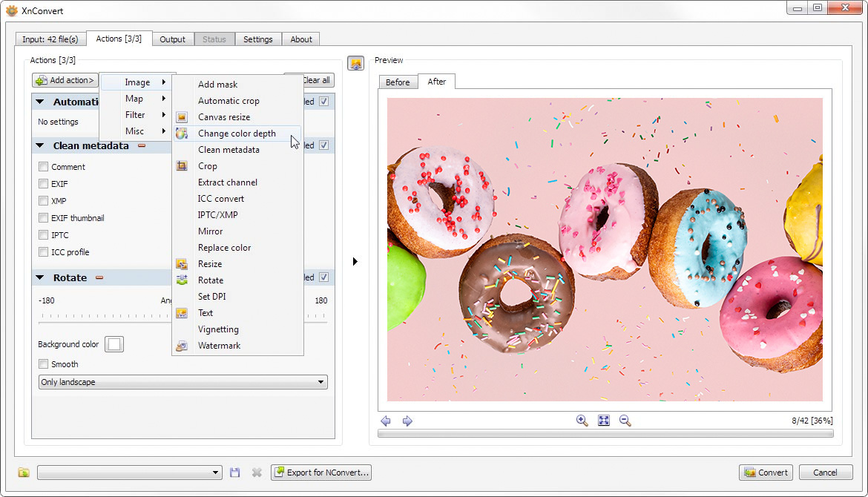Screen dimensions: 868x497
Task: Tick the EXIF thumbnail checkbox
Action: tap(43, 217)
